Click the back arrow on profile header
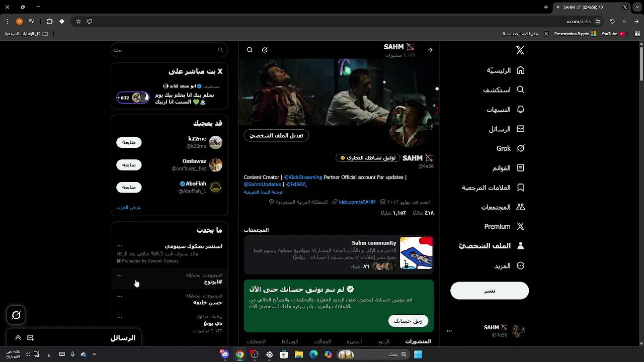 430,50
